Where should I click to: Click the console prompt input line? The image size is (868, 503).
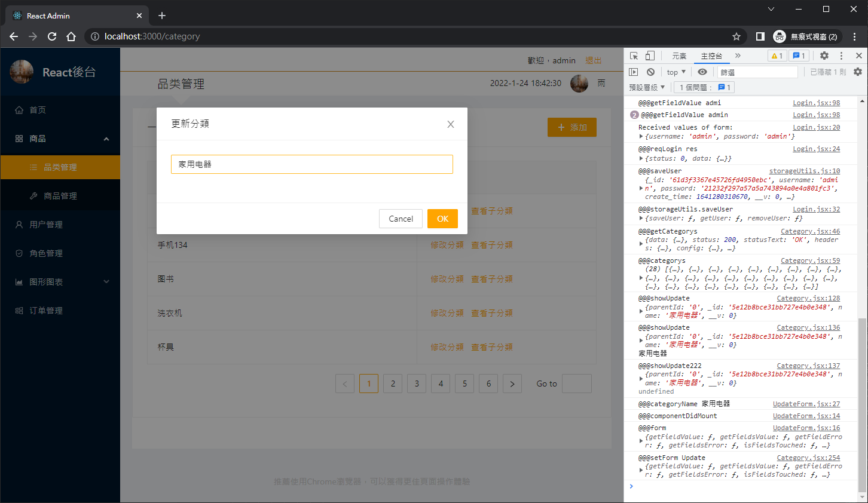pos(744,486)
